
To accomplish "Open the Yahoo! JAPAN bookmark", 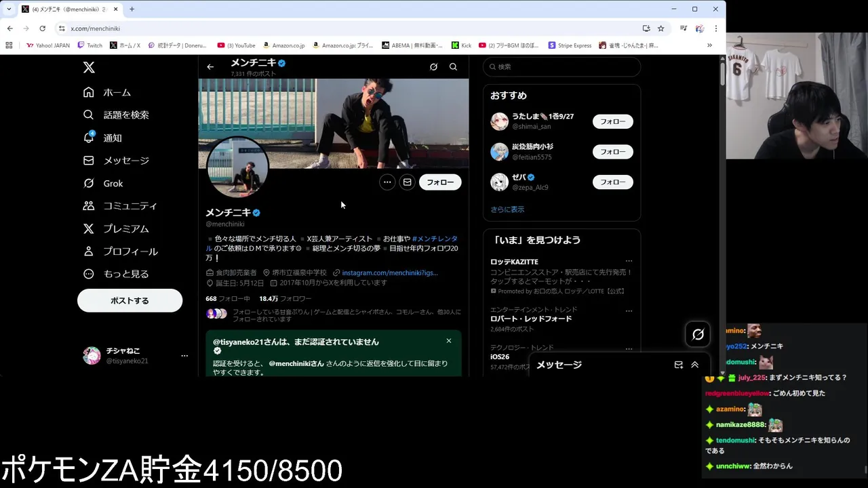I will tap(47, 45).
